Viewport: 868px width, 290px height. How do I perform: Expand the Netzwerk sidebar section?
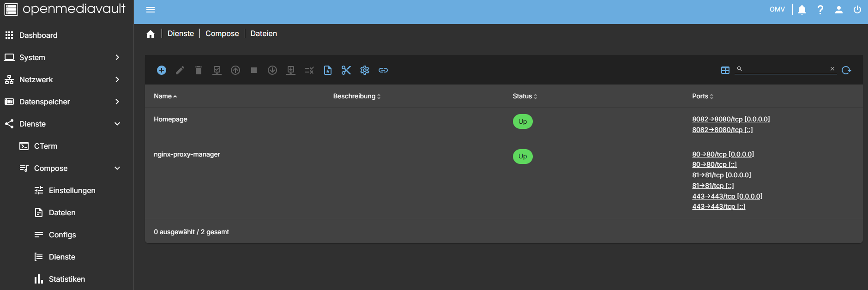67,79
